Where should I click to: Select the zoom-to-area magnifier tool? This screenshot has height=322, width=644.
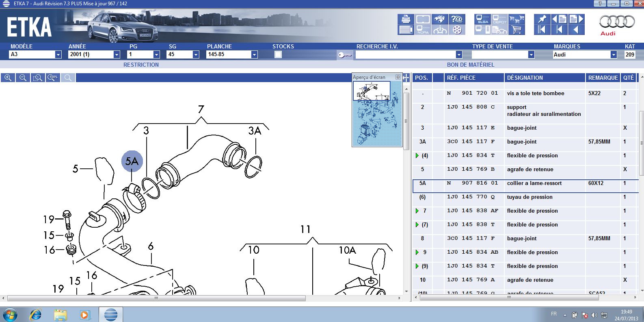(38, 78)
